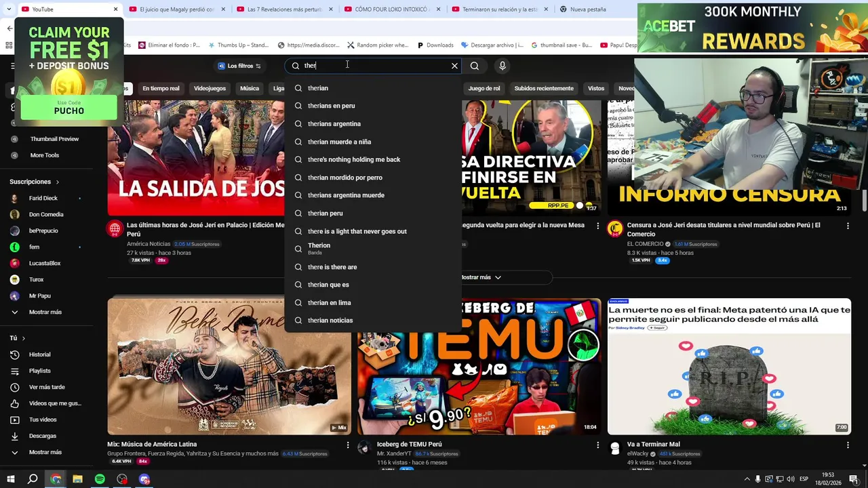Open options menu for Censura a José Jerí video
Image resolution: width=868 pixels, height=488 pixels.
(848, 226)
